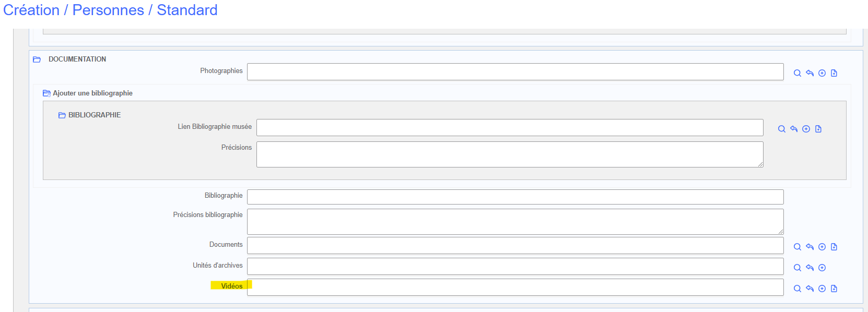
Task: Collapse the DOCUMENTATION section folder
Action: [x=37, y=59]
